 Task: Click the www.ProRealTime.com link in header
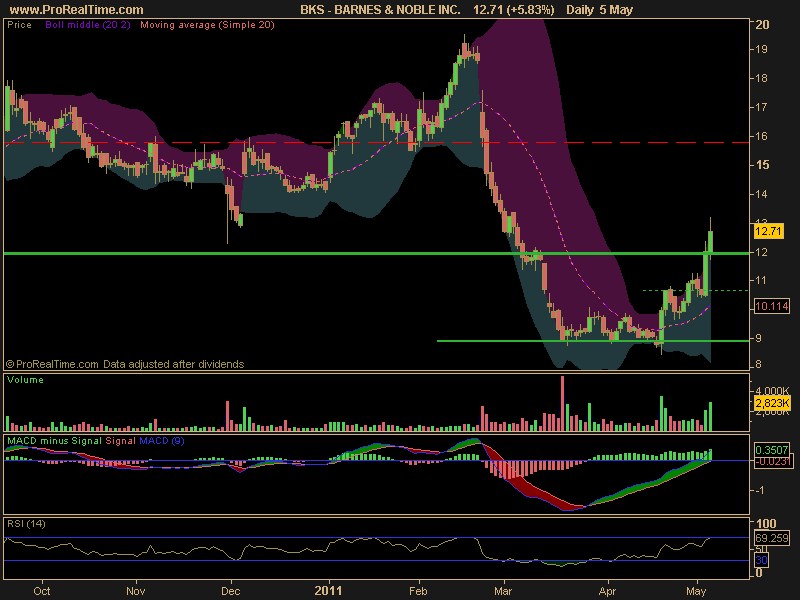[77, 10]
